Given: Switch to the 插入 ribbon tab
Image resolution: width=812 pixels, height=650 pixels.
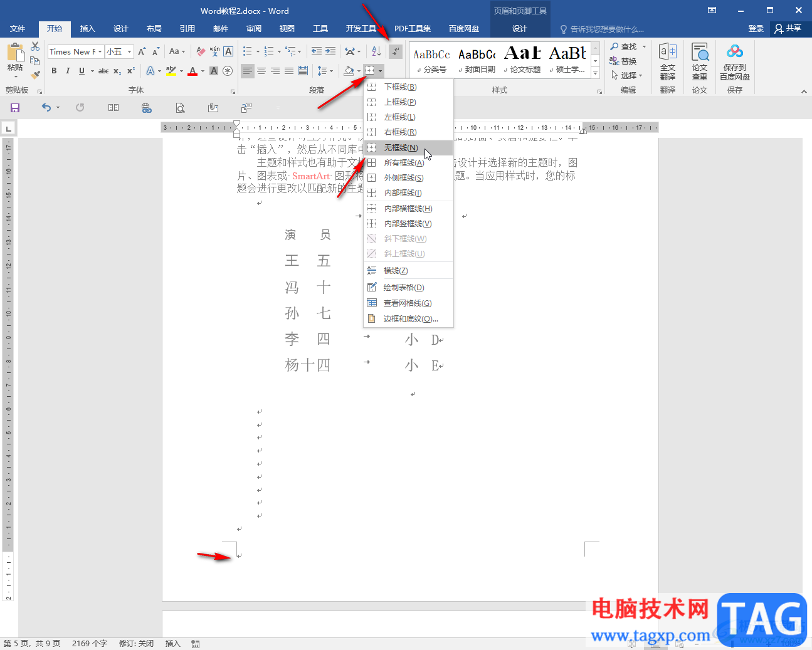Looking at the screenshot, I should pos(88,29).
